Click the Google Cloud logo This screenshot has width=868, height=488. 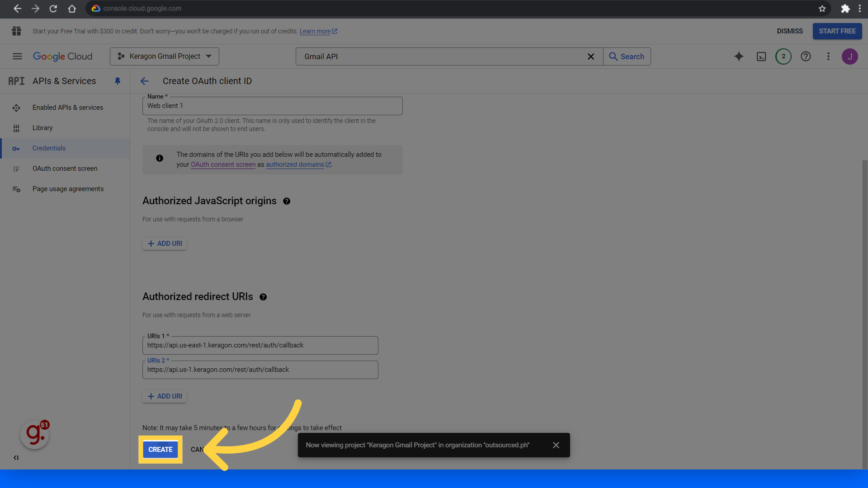pyautogui.click(x=62, y=56)
